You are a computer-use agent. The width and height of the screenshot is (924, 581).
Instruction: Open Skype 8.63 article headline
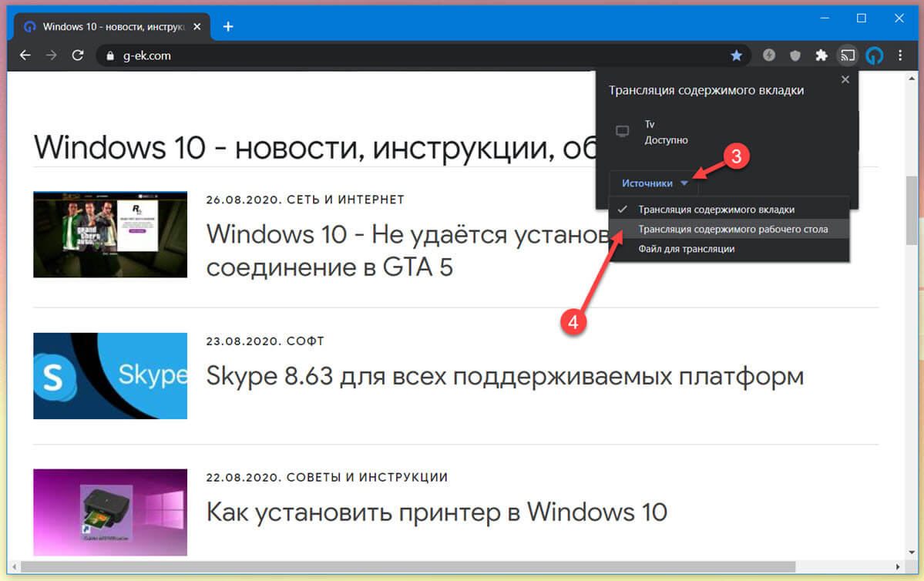pyautogui.click(x=505, y=376)
